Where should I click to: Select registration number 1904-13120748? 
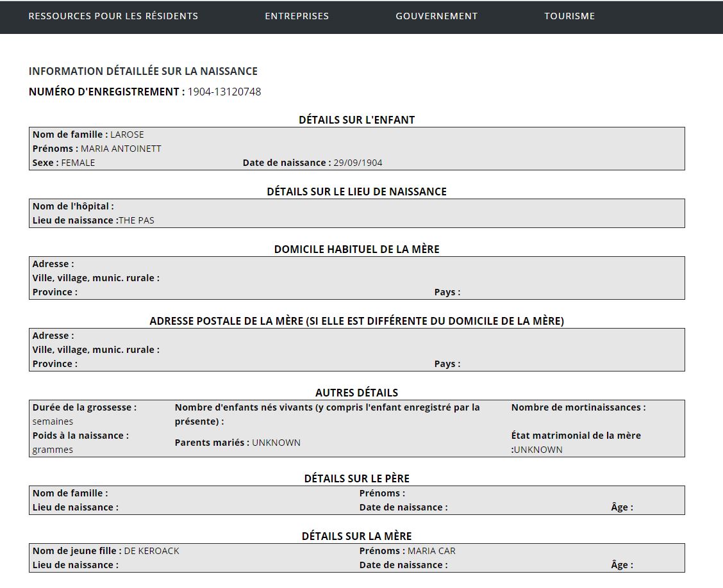(x=224, y=92)
